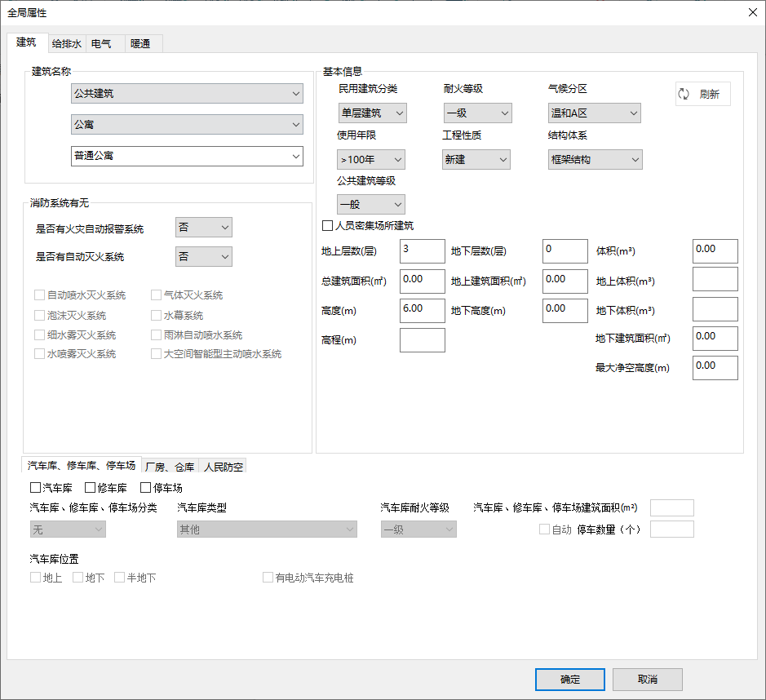This screenshot has width=766, height=700.
Task: Open the 人民防空 tab
Action: pos(223,467)
